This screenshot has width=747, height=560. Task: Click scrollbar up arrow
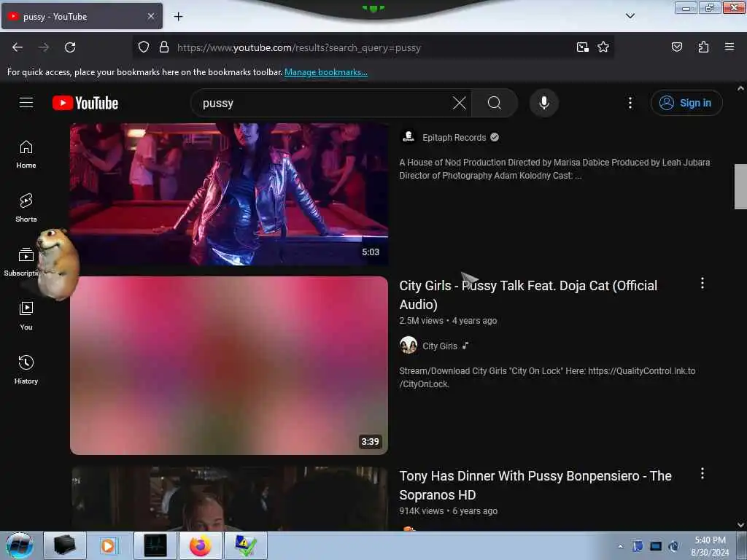[740, 88]
